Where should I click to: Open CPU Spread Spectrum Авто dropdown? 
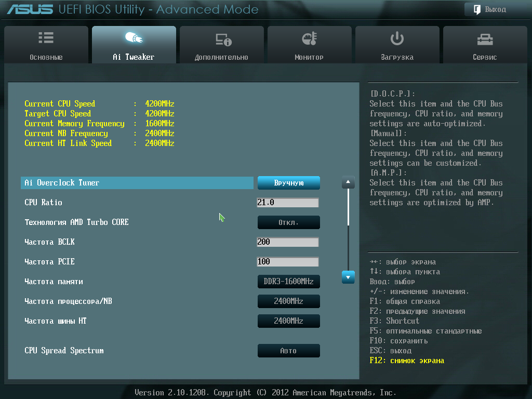point(289,351)
